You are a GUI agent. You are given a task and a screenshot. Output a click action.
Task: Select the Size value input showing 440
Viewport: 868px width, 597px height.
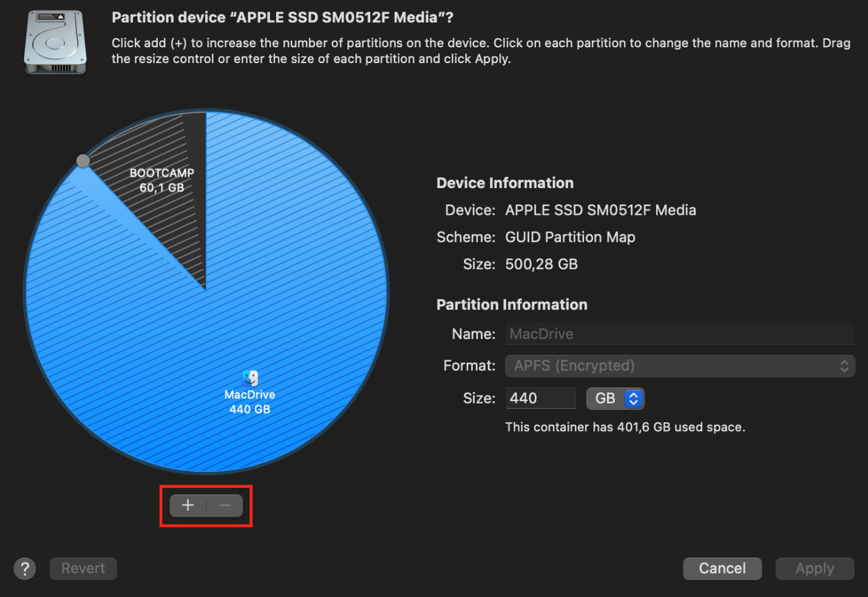point(540,398)
